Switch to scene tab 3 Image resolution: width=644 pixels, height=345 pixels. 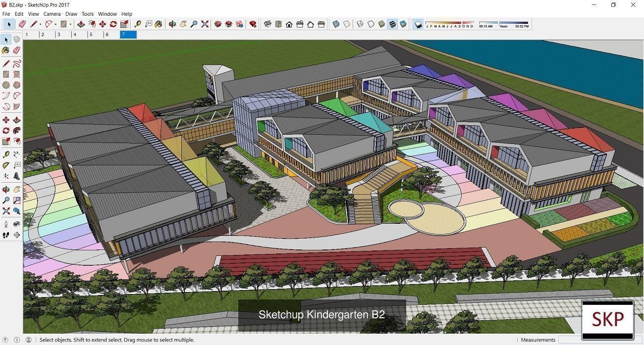pos(63,35)
